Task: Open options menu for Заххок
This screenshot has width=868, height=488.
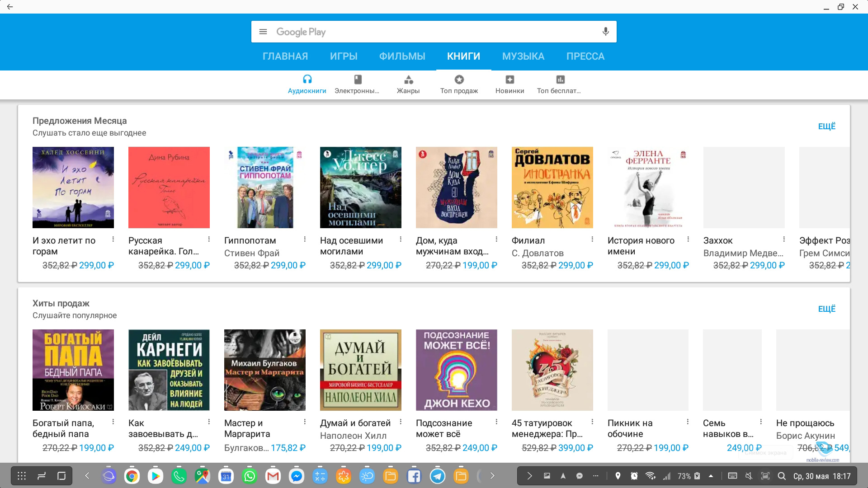Action: coord(784,239)
